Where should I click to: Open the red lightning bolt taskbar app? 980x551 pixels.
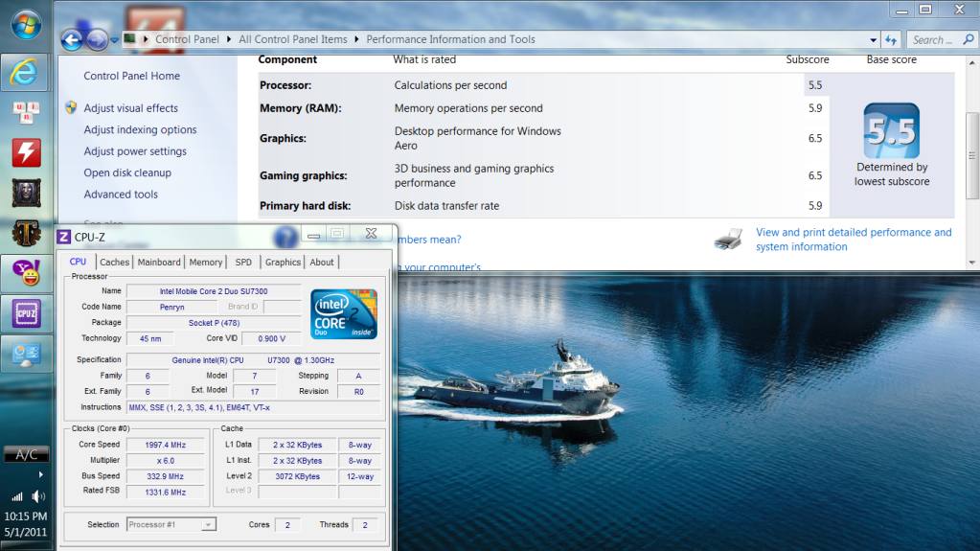click(26, 152)
